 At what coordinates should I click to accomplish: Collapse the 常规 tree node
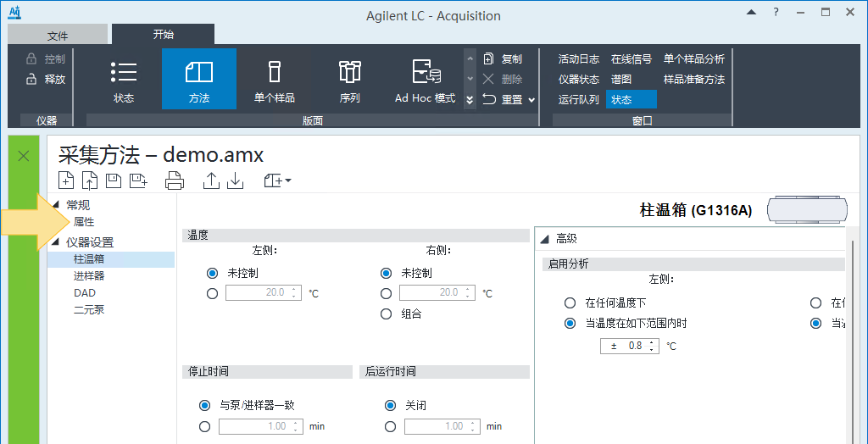click(55, 205)
